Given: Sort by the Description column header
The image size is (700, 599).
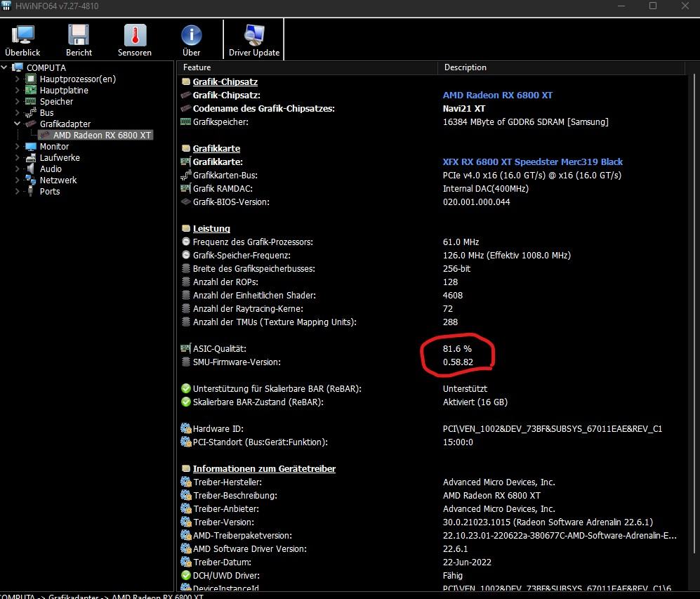Looking at the screenshot, I should pos(561,67).
